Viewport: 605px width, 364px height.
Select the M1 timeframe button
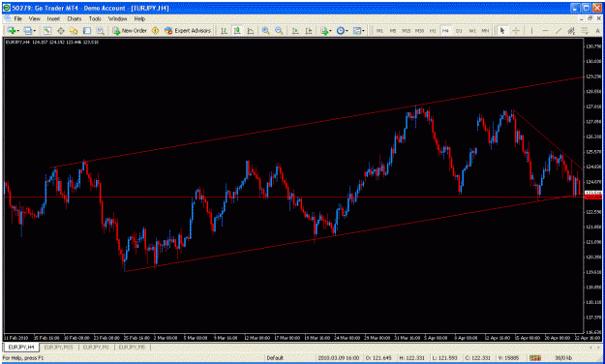click(379, 31)
